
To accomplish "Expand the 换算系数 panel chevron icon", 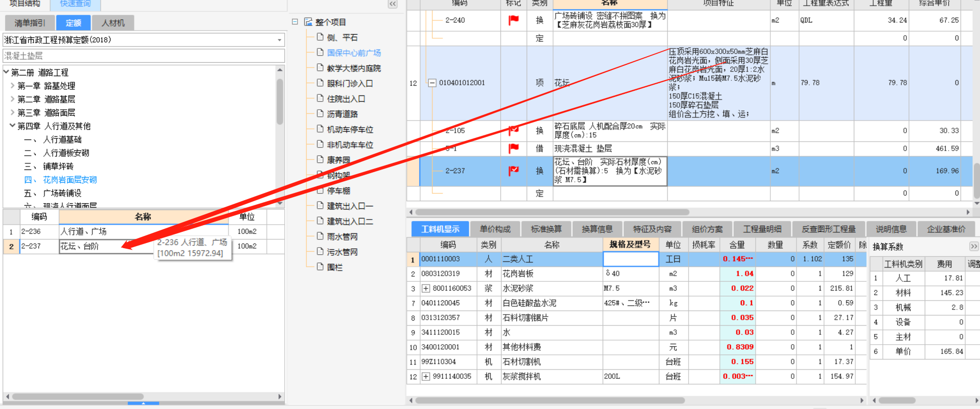I will [x=974, y=246].
